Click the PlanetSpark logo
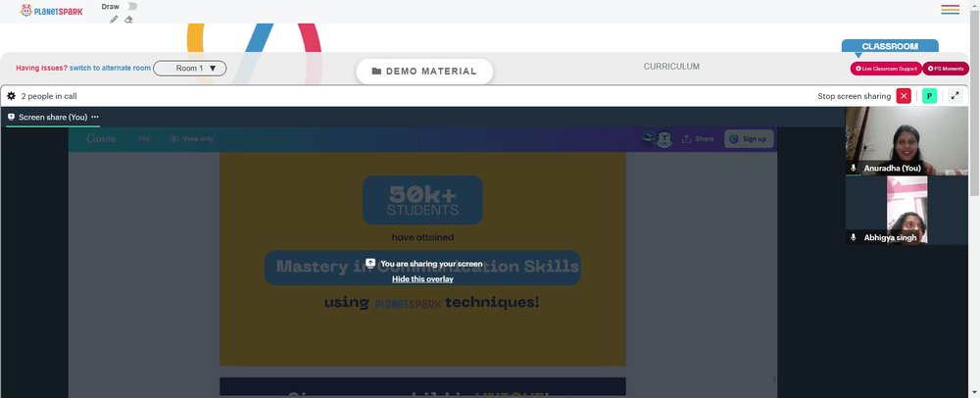 coord(51,11)
